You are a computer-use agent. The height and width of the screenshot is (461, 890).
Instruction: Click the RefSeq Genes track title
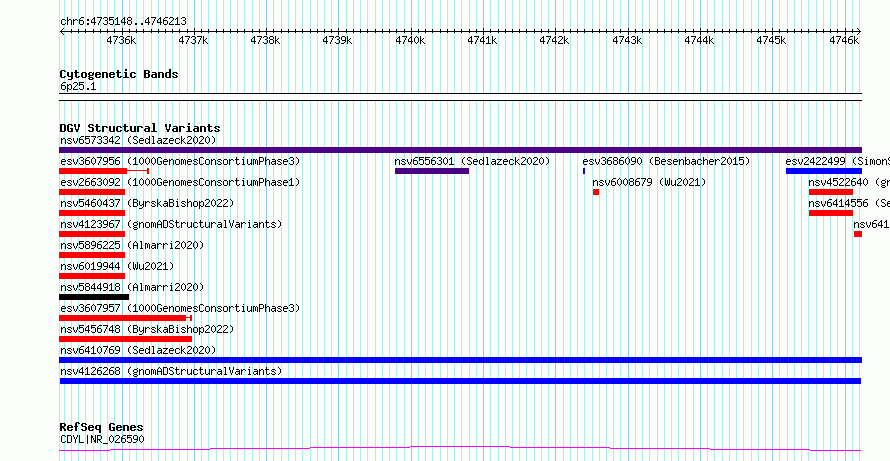click(102, 427)
